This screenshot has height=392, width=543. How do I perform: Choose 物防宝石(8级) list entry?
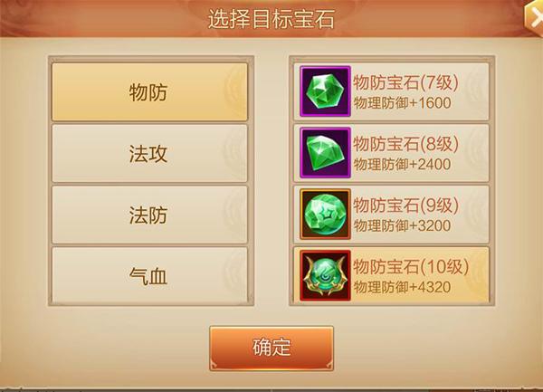coord(391,153)
